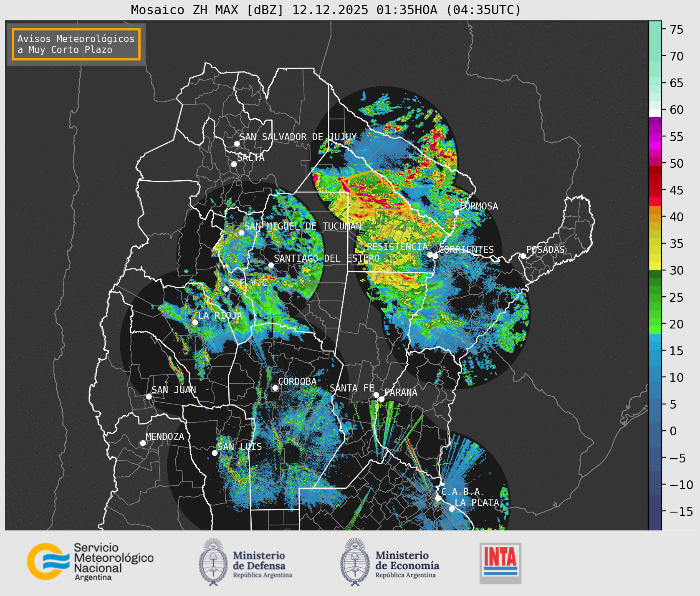The image size is (700, 596).
Task: Select the San Salvador de Jujuy city marker
Action: (x=237, y=144)
